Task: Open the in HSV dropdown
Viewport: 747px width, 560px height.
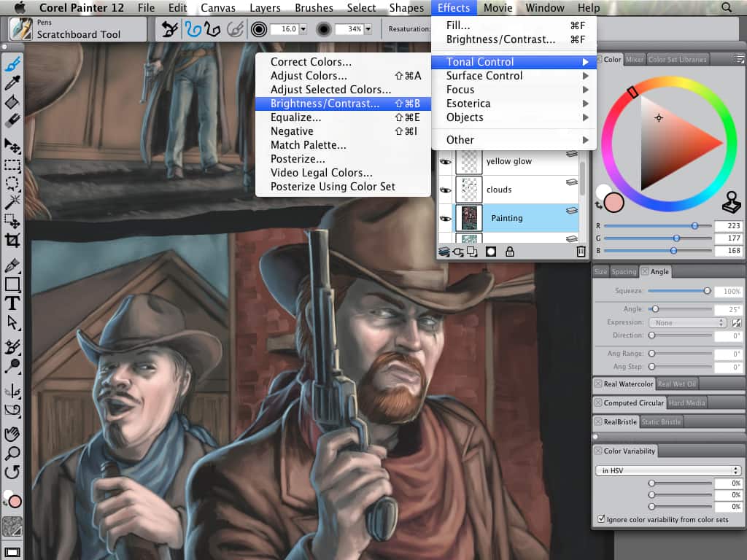Action: (668, 470)
